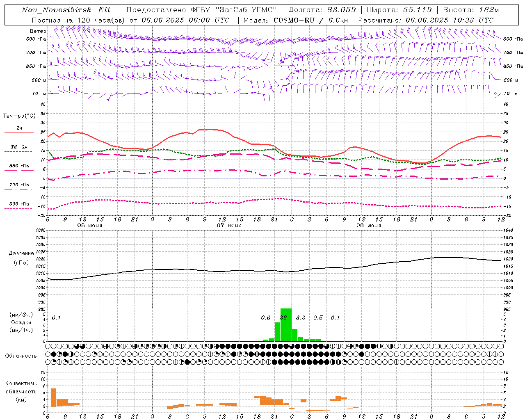This screenshot has height=420, width=525.
Task: Click the Тем-ра(°C) axis title
Action: [19, 116]
